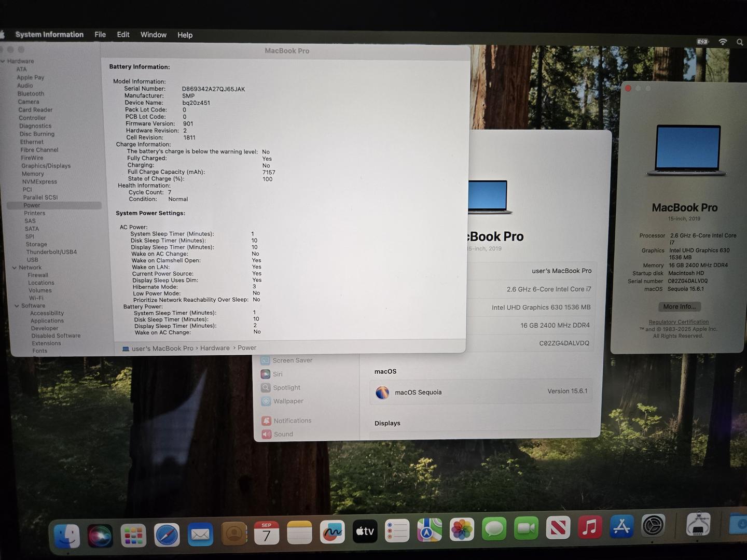Launch Apple TV from the Dock
The image size is (747, 560).
coord(365,531)
